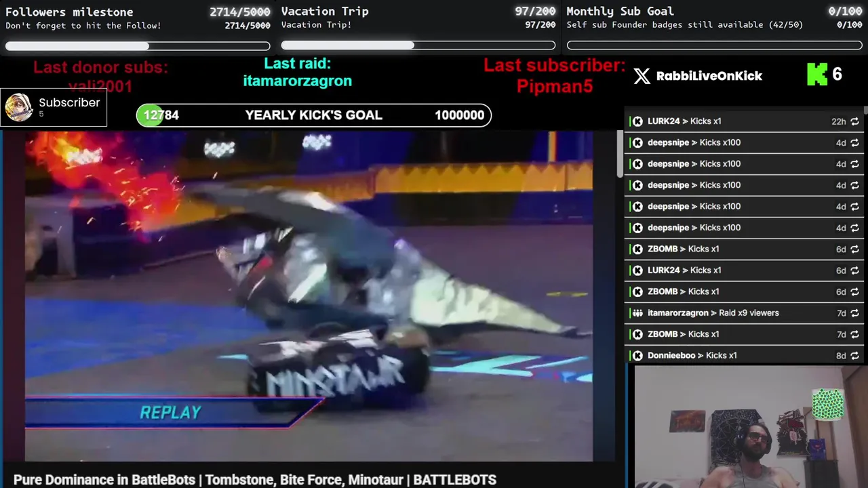Click the video area scrollbar

619,155
